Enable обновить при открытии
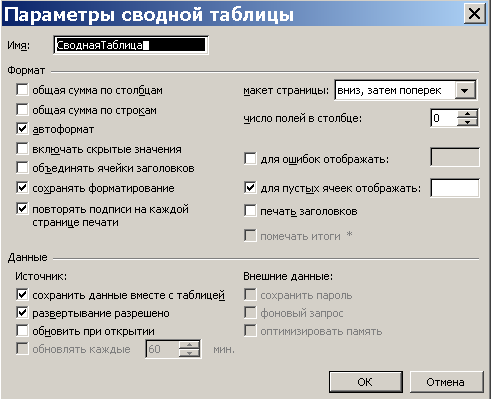This screenshot has width=491, height=399. tap(22, 331)
